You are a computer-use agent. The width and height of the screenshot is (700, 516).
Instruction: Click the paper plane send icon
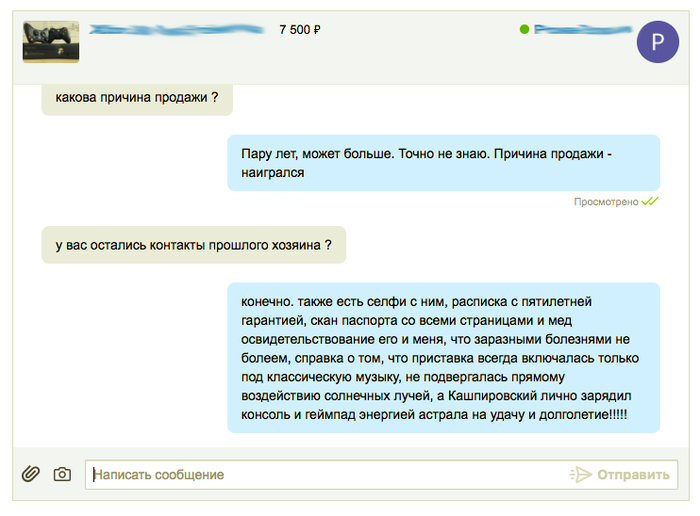580,474
